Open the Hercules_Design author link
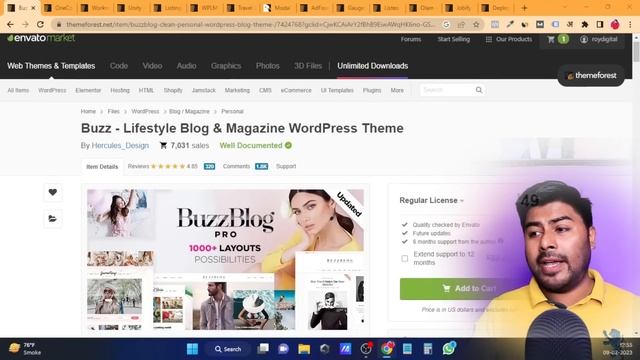 tap(120, 145)
